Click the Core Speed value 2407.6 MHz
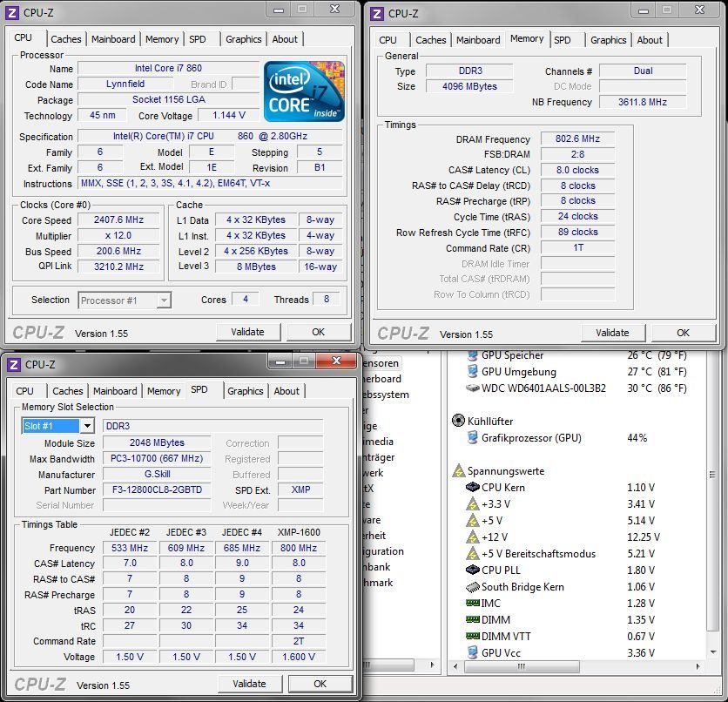728x702 pixels. click(x=118, y=219)
